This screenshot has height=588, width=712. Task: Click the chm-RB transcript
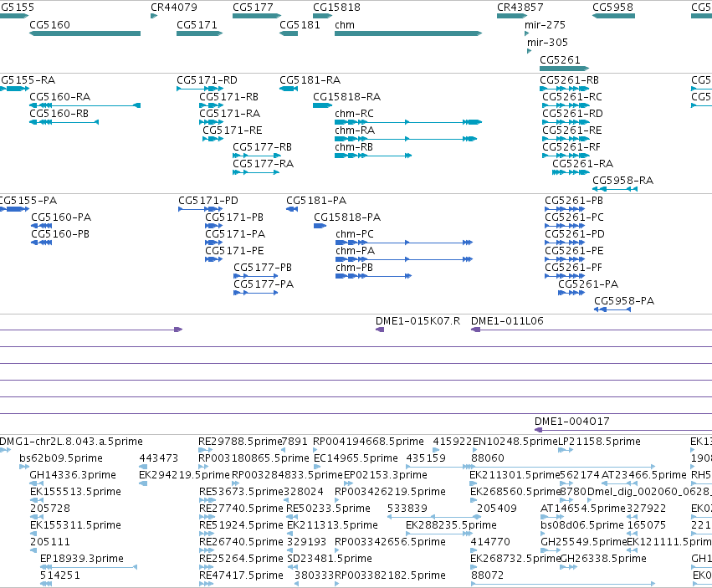tap(373, 156)
